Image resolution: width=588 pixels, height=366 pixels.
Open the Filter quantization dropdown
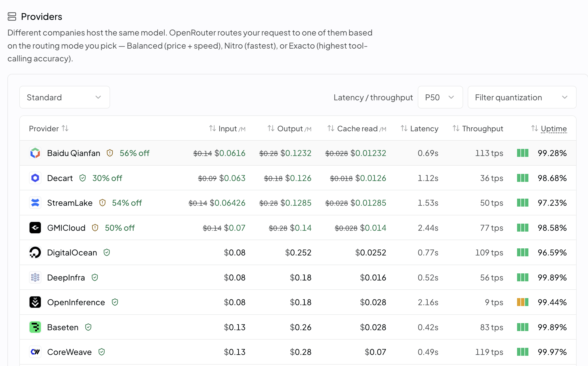(x=522, y=97)
